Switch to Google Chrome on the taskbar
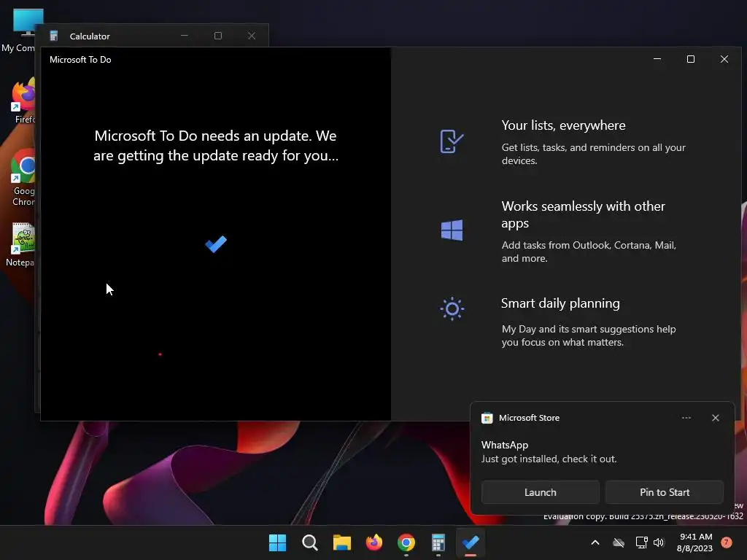The width and height of the screenshot is (747, 560). pos(406,542)
